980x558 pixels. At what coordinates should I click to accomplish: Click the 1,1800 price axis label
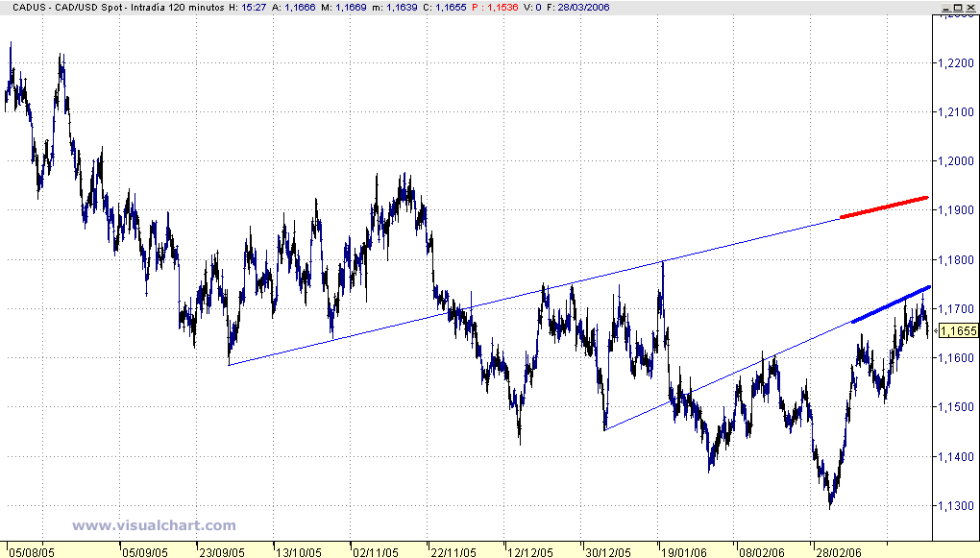(956, 259)
